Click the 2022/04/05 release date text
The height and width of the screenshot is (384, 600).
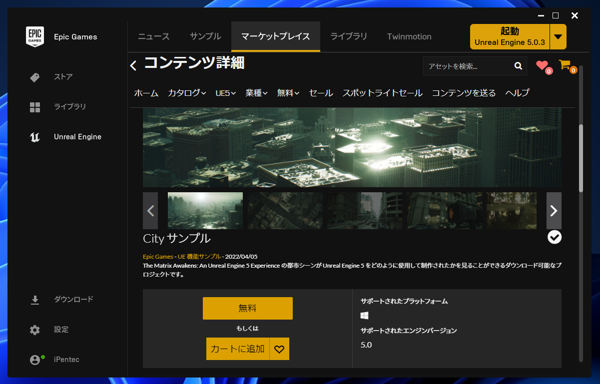pos(241,257)
